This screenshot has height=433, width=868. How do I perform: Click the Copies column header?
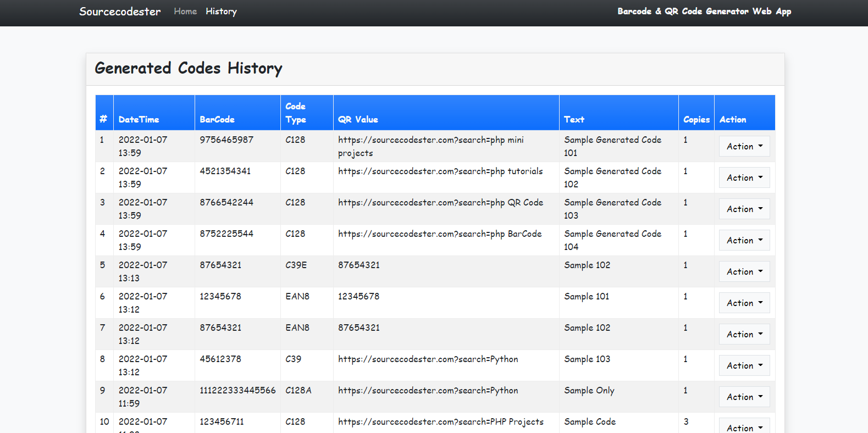(x=696, y=113)
